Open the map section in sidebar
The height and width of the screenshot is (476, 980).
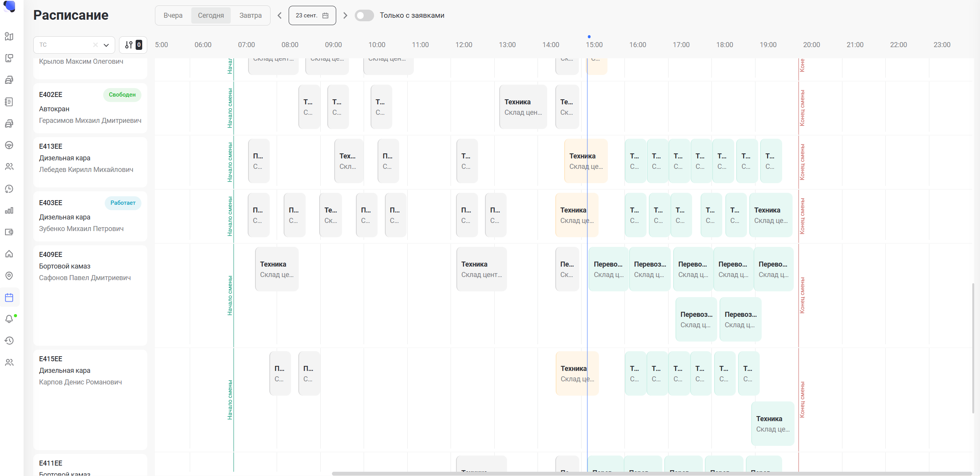point(9,36)
